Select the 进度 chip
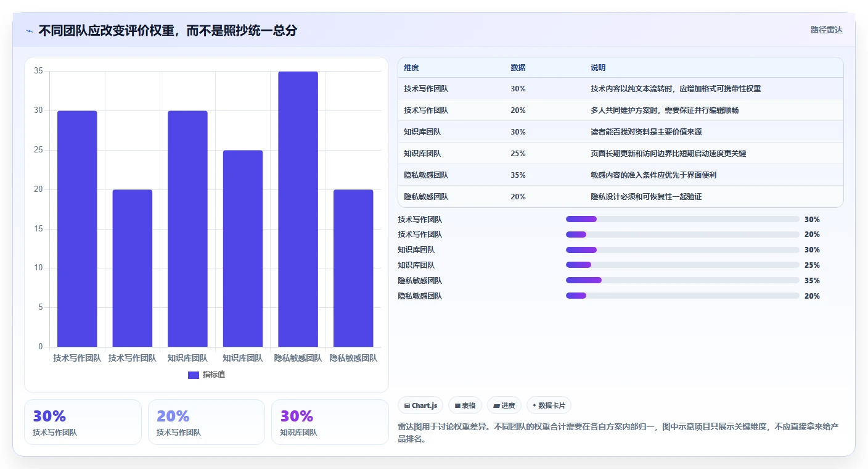 [504, 405]
